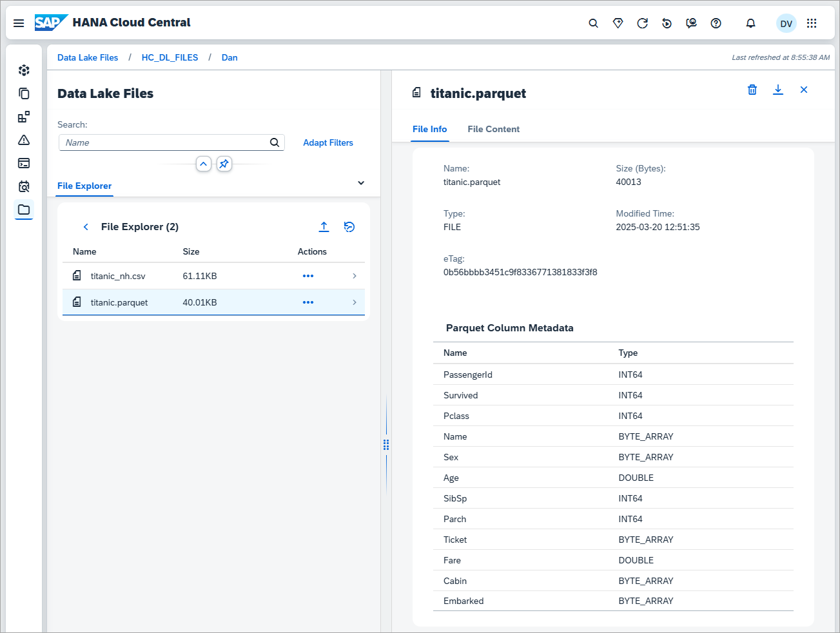
Task: Select the File Explorer tab
Action: coord(84,186)
